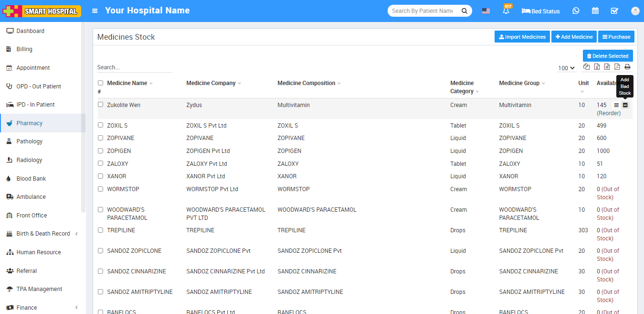This screenshot has width=644, height=314.
Task: Print the medicines stock table
Action: coord(627,67)
